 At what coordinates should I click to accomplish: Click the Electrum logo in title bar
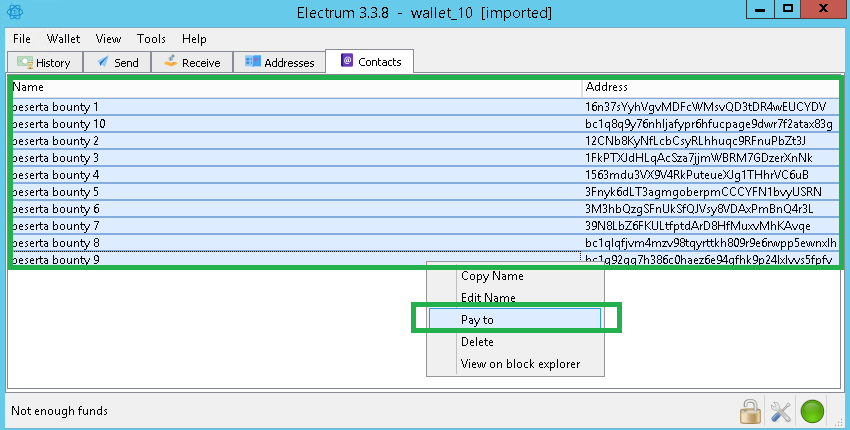[15, 11]
